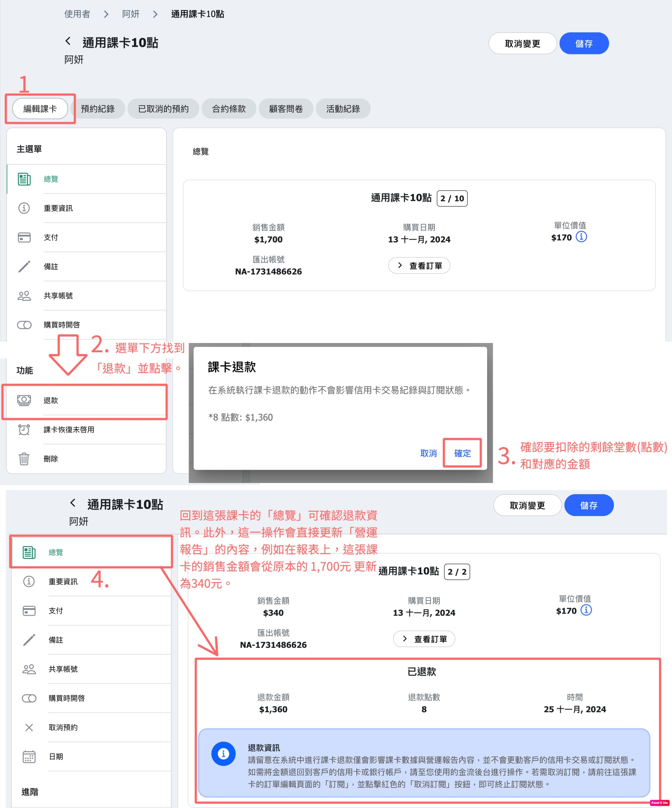
Task: Expand the lower 查看訂單 order details
Action: (x=423, y=639)
